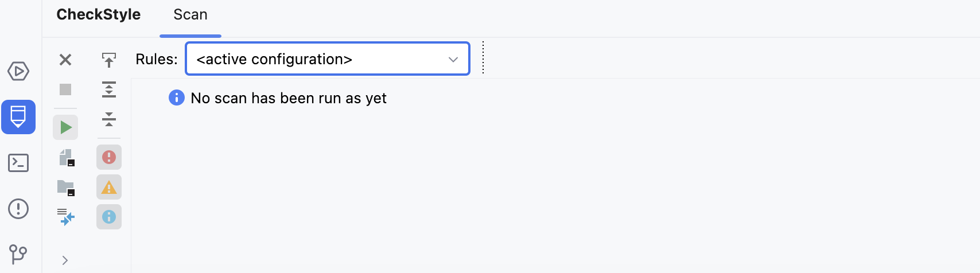Image resolution: width=980 pixels, height=273 pixels.
Task: Expand all results icon
Action: [x=109, y=89]
